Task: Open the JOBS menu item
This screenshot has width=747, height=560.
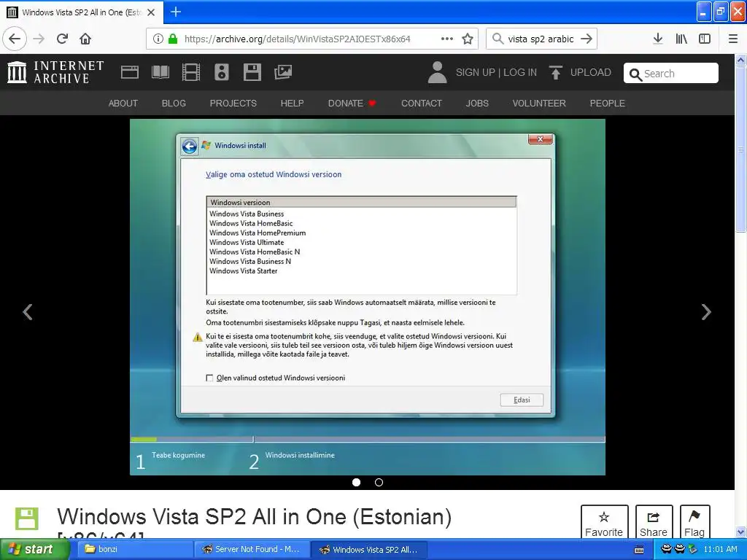Action: point(477,104)
